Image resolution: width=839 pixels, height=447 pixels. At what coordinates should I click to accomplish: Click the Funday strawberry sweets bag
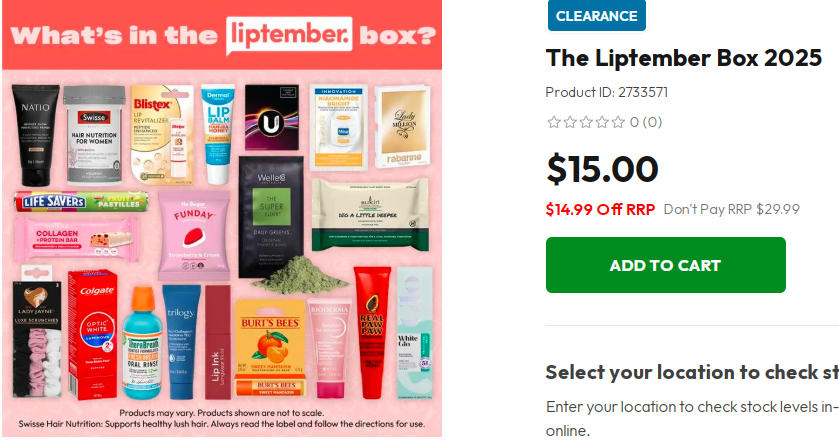point(193,236)
